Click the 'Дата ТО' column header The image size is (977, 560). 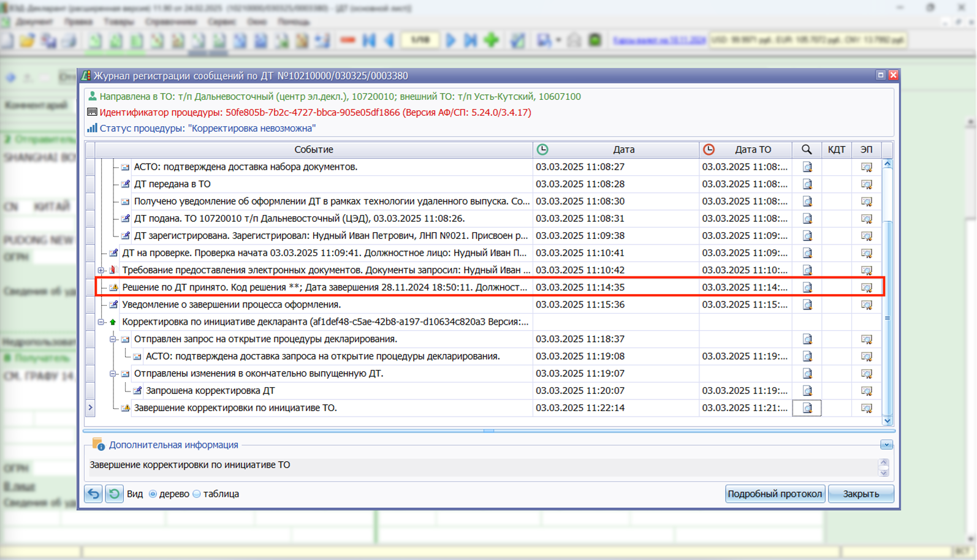click(753, 149)
